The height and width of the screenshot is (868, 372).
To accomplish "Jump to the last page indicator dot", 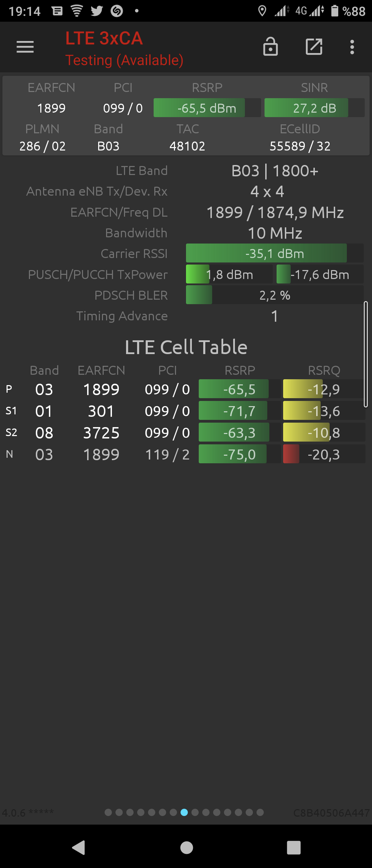I will coord(260,813).
